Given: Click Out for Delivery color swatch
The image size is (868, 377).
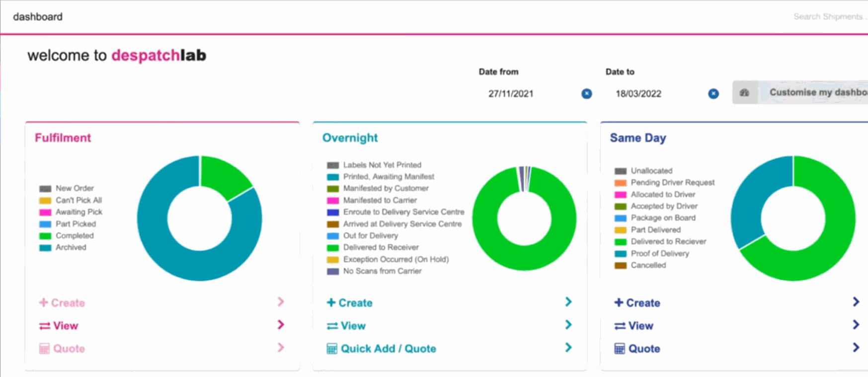Looking at the screenshot, I should 333,236.
